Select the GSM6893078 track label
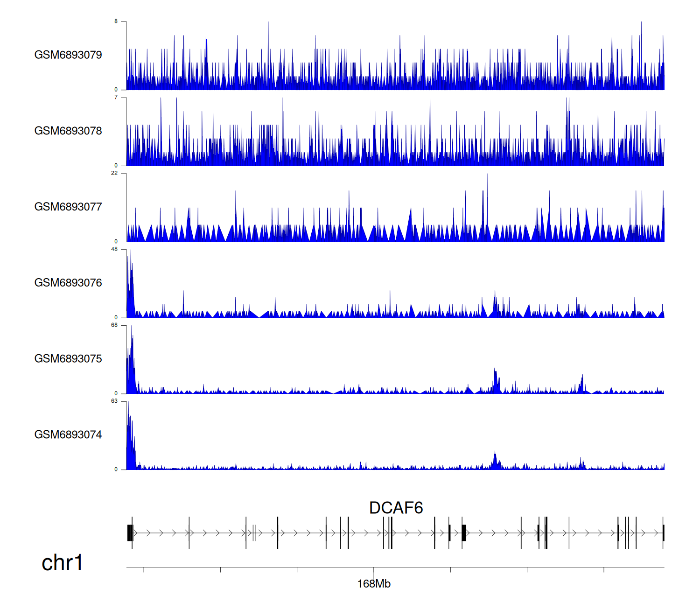Screen dimensions: 700x616 coord(68,131)
